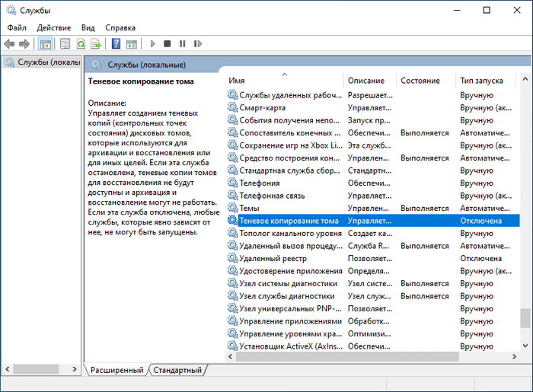Toggle the show/hide console tree icon
Screen dimensions: 533x392
pyautogui.click(x=45, y=44)
